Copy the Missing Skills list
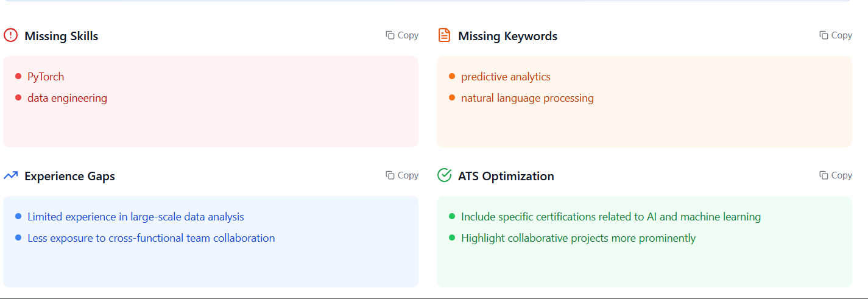This screenshot has width=868, height=299. [402, 35]
